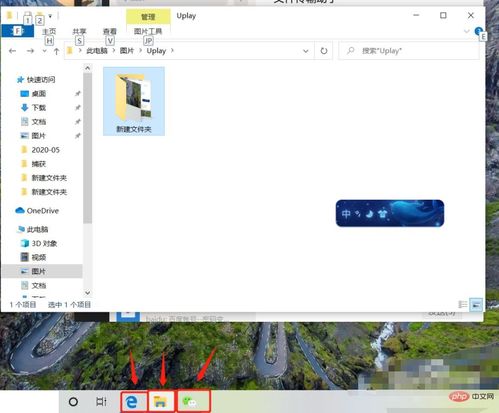This screenshot has height=413, width=499.
Task: Expand the ribbon with the chevron
Action: [x=466, y=31]
